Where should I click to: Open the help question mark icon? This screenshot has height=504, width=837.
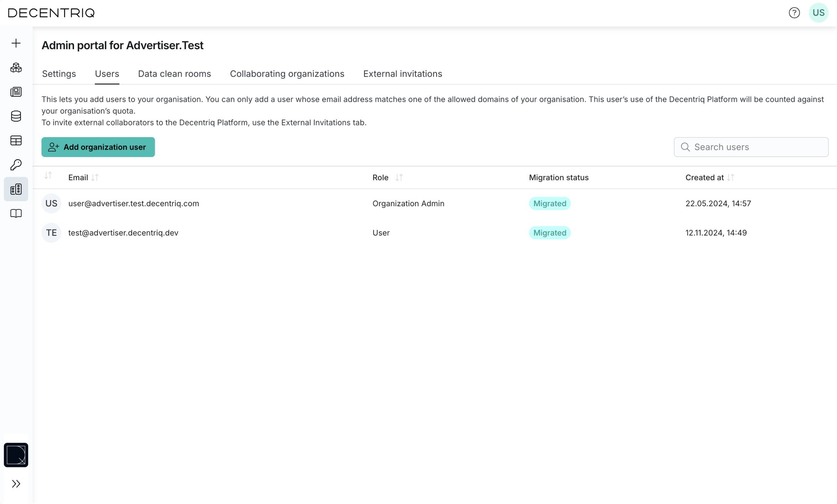(794, 13)
